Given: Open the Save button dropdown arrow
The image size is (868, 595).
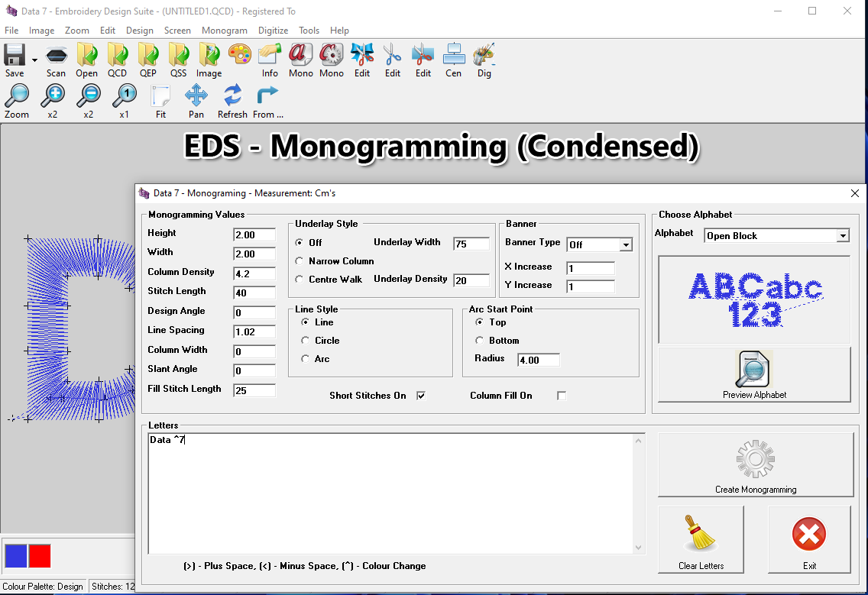Looking at the screenshot, I should pos(34,60).
